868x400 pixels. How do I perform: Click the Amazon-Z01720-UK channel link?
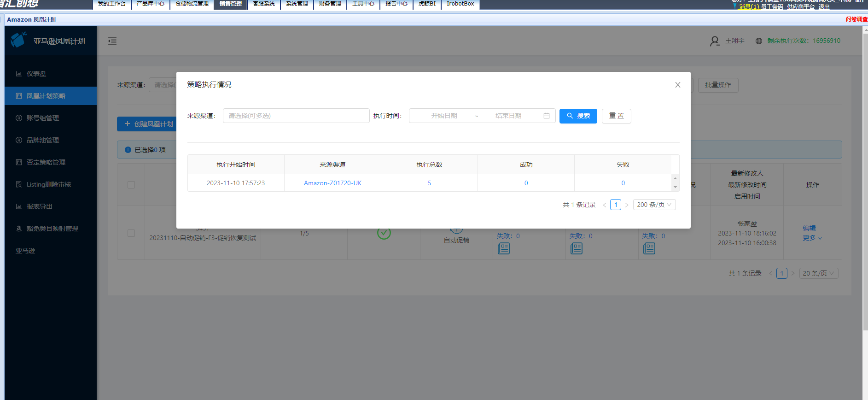point(333,183)
